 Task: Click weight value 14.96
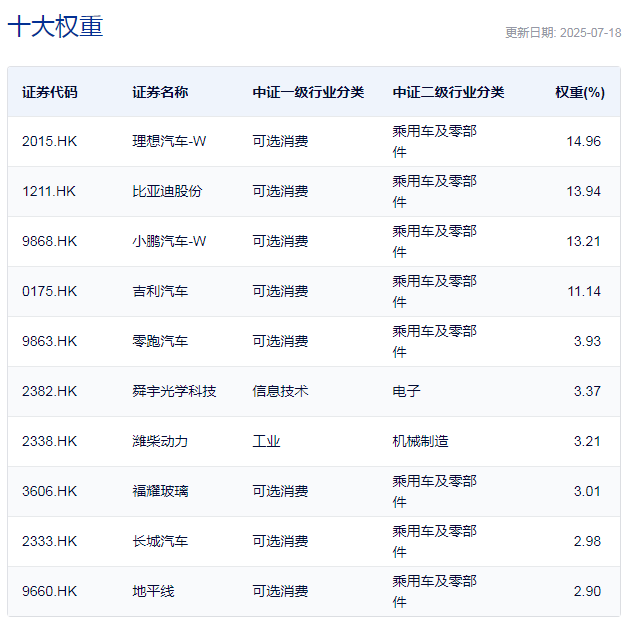pyautogui.click(x=583, y=141)
